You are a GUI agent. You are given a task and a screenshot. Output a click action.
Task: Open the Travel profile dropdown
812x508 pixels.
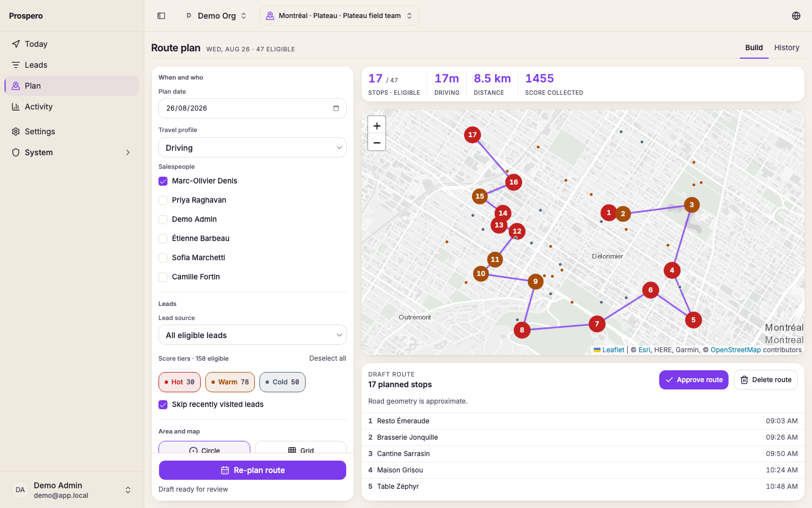253,148
